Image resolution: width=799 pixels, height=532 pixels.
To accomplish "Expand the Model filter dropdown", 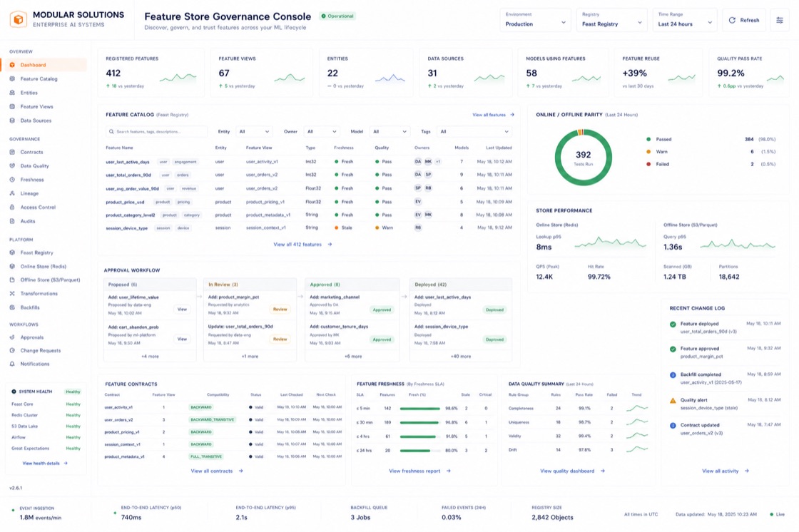I will (390, 131).
